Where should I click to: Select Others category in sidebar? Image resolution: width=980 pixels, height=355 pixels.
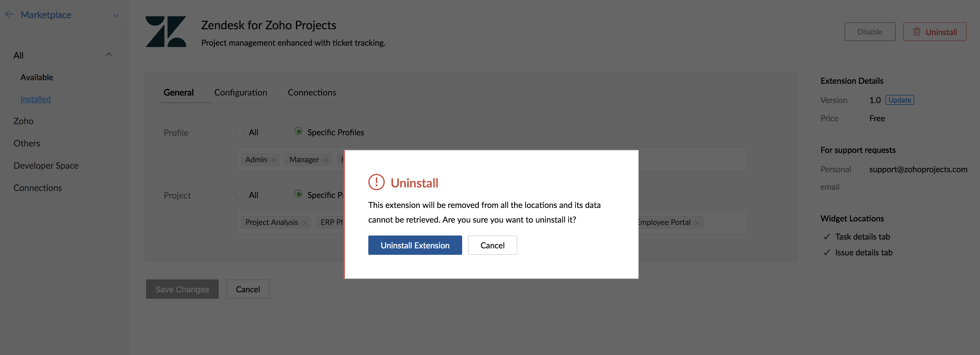(27, 143)
